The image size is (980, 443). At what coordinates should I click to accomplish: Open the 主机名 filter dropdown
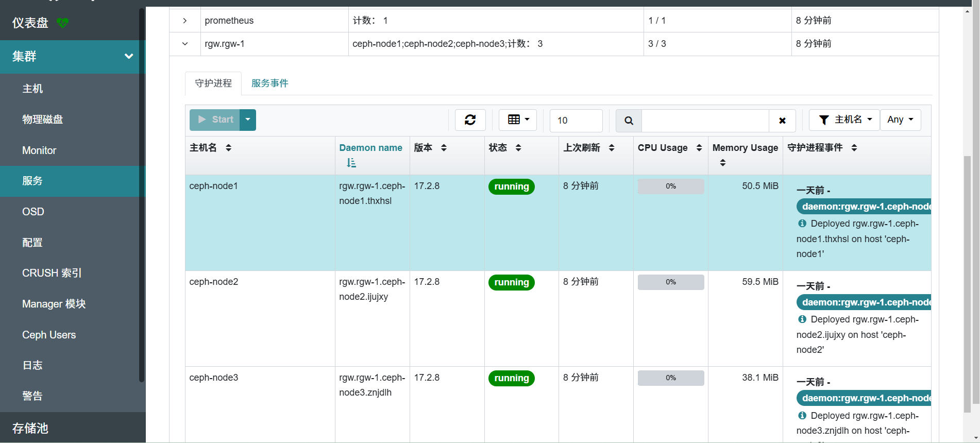[x=844, y=120]
